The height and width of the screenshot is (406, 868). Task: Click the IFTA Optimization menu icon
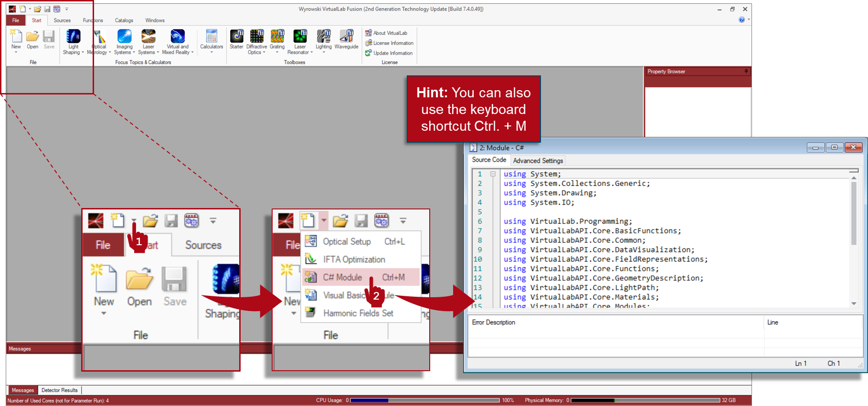[x=311, y=259]
